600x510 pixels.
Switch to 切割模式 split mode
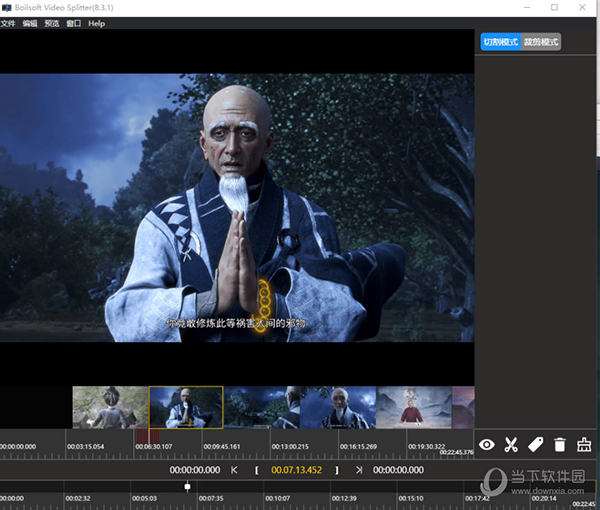click(x=501, y=42)
